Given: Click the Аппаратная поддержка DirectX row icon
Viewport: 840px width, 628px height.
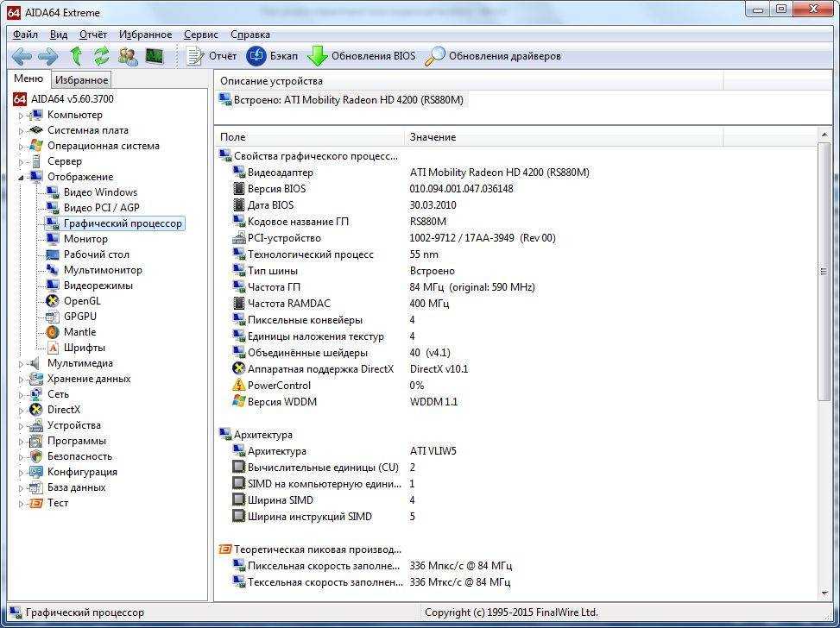Looking at the screenshot, I should click(238, 369).
